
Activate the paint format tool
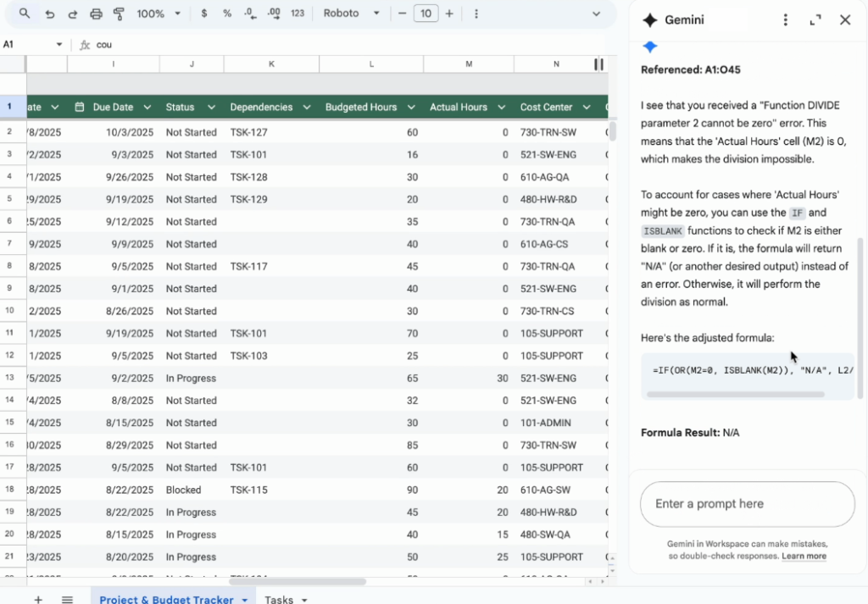click(119, 14)
